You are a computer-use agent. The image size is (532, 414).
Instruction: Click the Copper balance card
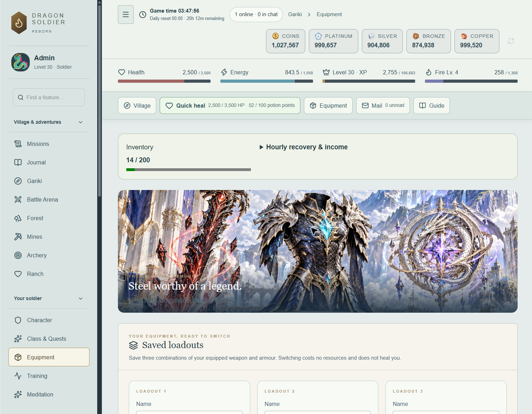477,41
